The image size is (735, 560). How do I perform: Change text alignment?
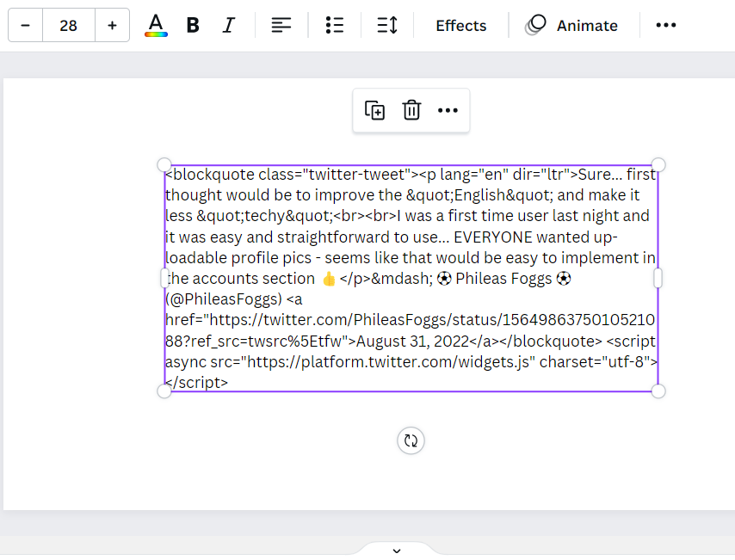[281, 26]
